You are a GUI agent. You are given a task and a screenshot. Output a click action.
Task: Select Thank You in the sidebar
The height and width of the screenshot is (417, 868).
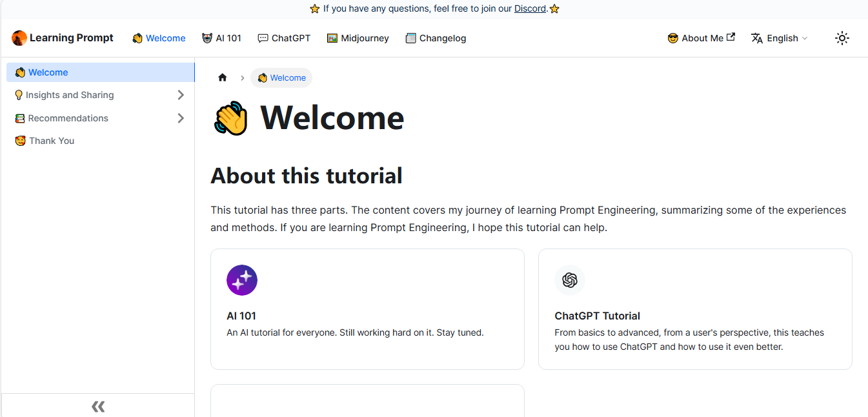52,141
